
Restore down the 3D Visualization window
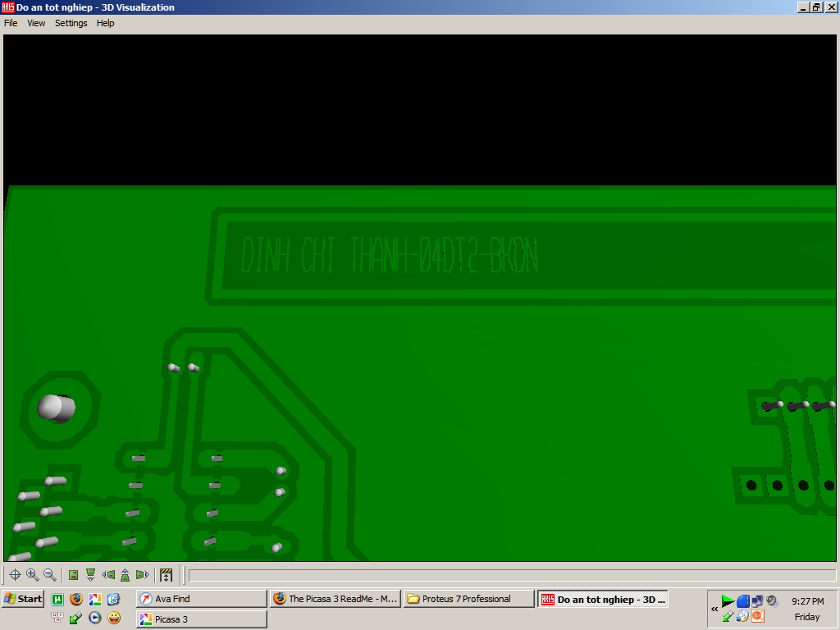point(816,7)
